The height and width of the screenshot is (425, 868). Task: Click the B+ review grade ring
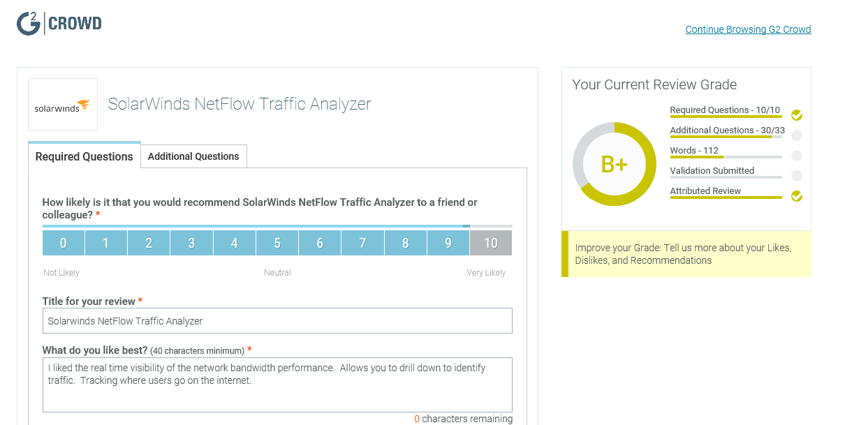(615, 164)
